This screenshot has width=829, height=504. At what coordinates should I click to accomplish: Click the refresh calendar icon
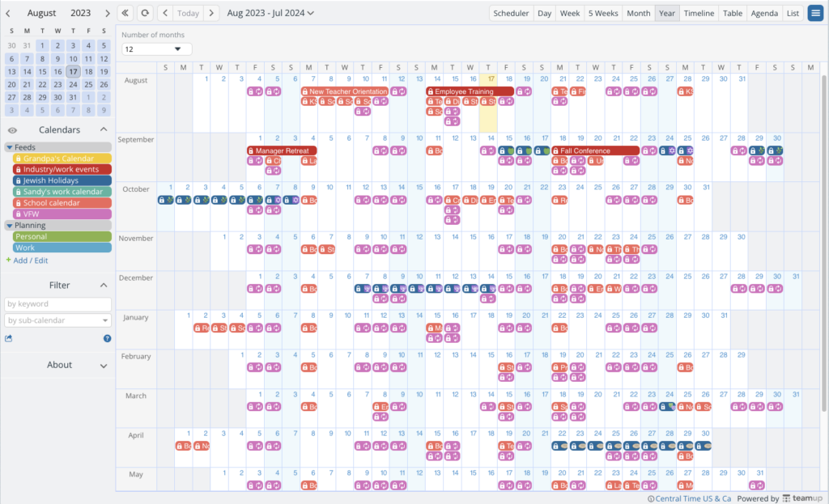145,13
